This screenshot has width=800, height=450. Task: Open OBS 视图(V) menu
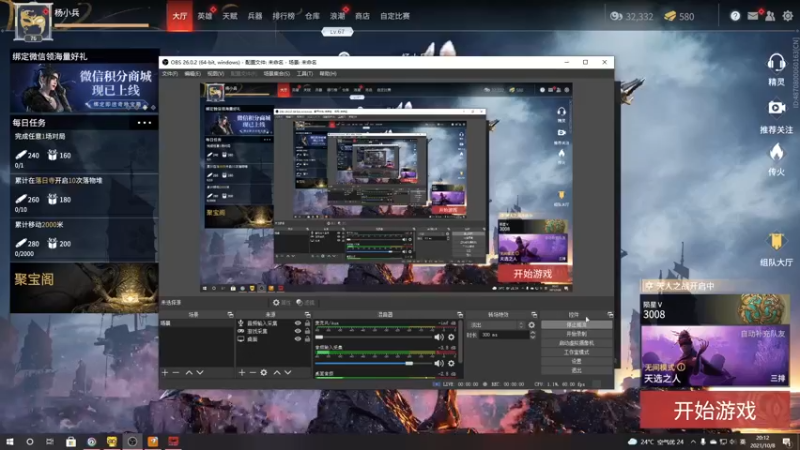pos(215,74)
